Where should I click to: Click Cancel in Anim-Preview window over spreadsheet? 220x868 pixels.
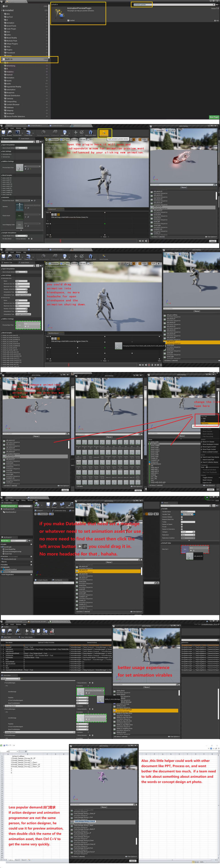(133, 861)
